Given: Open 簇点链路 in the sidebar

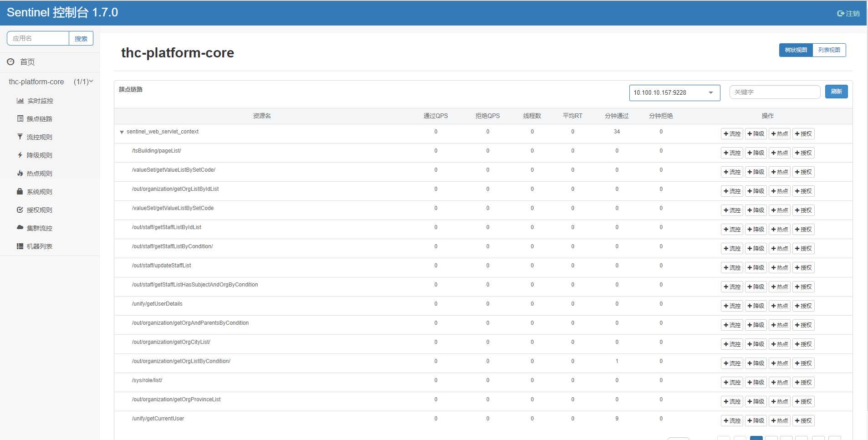Looking at the screenshot, I should [x=35, y=119].
